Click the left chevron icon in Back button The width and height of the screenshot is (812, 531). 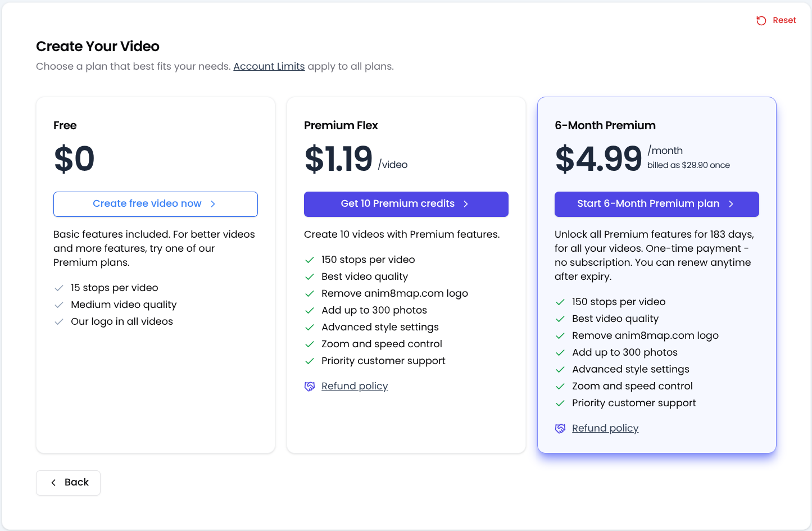click(53, 483)
